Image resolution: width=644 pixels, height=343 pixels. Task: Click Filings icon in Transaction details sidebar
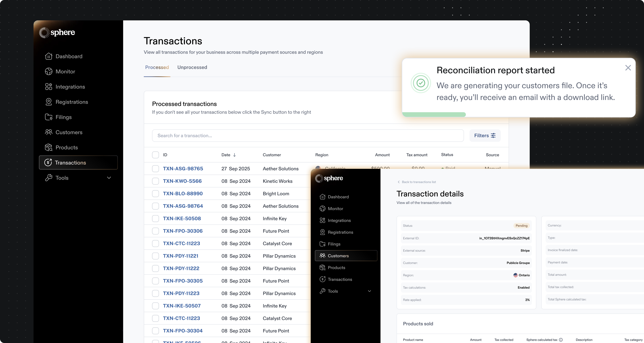click(x=323, y=244)
